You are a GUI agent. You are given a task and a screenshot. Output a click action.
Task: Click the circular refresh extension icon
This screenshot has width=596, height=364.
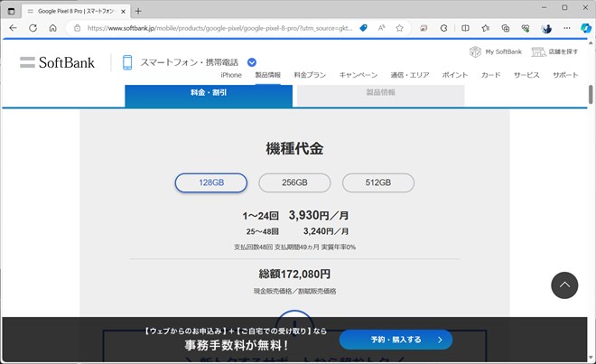coord(443,28)
